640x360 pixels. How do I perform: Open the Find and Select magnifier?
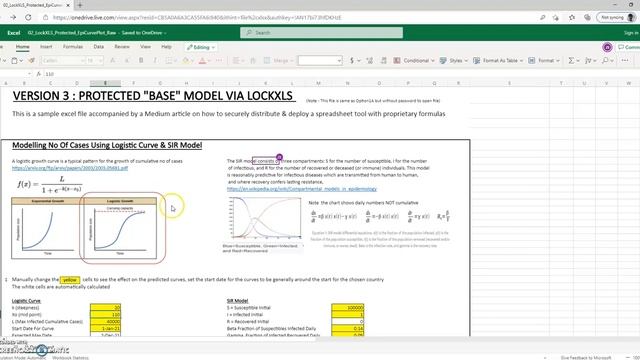pyautogui.click(x=607, y=60)
